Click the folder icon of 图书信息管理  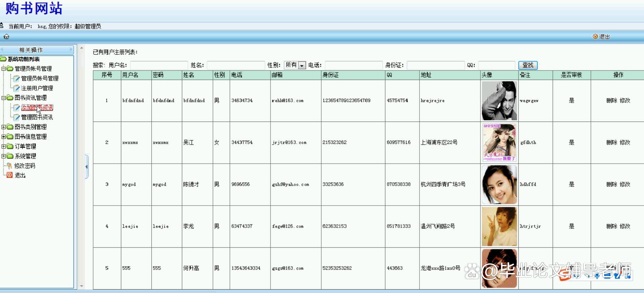[10, 137]
